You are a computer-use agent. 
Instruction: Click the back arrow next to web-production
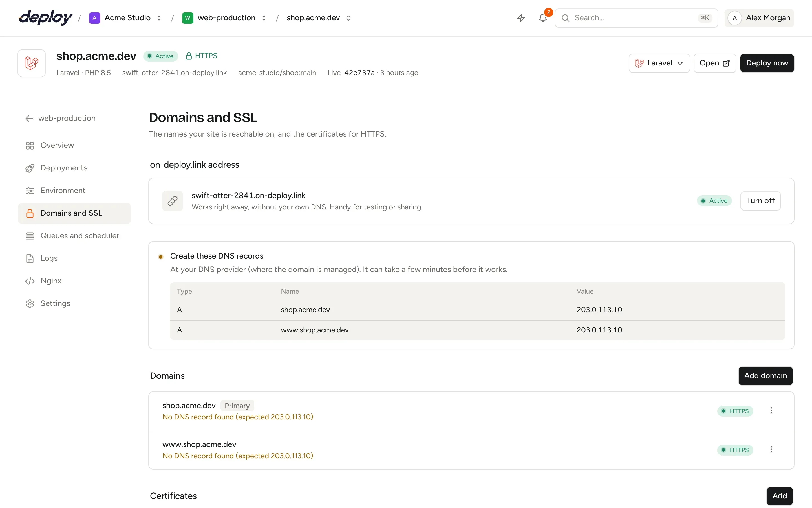click(x=29, y=118)
